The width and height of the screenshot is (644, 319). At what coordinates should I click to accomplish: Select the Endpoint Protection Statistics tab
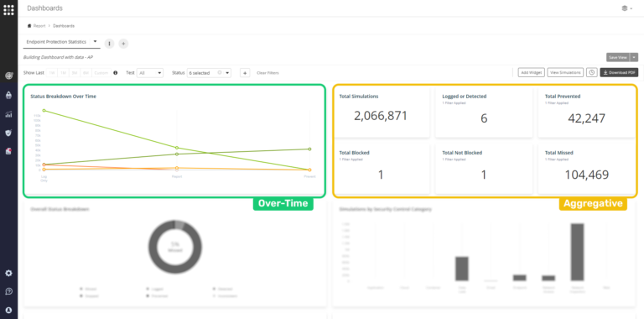(x=57, y=42)
